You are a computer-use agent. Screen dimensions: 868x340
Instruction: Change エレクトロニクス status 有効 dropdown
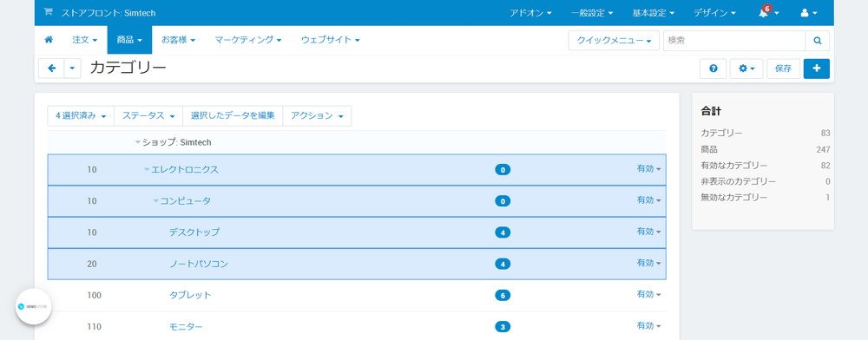[x=648, y=168]
